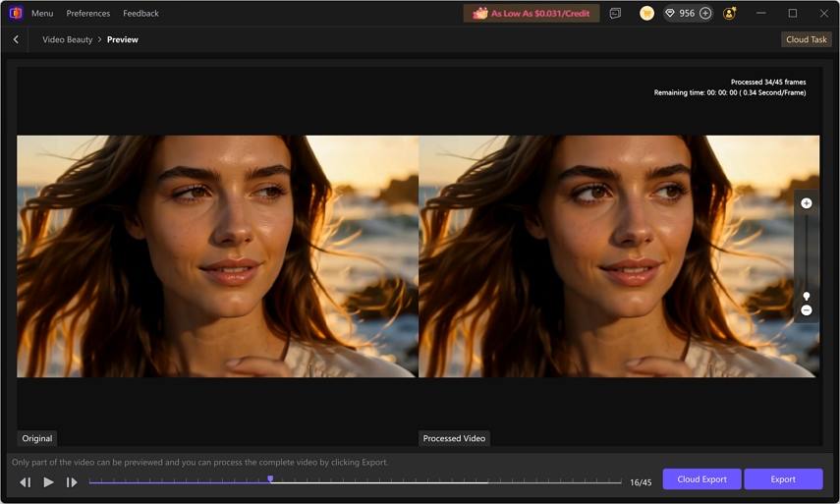Viewport: 840px width, 504px height.
Task: Click the timeline playhead marker
Action: (270, 478)
